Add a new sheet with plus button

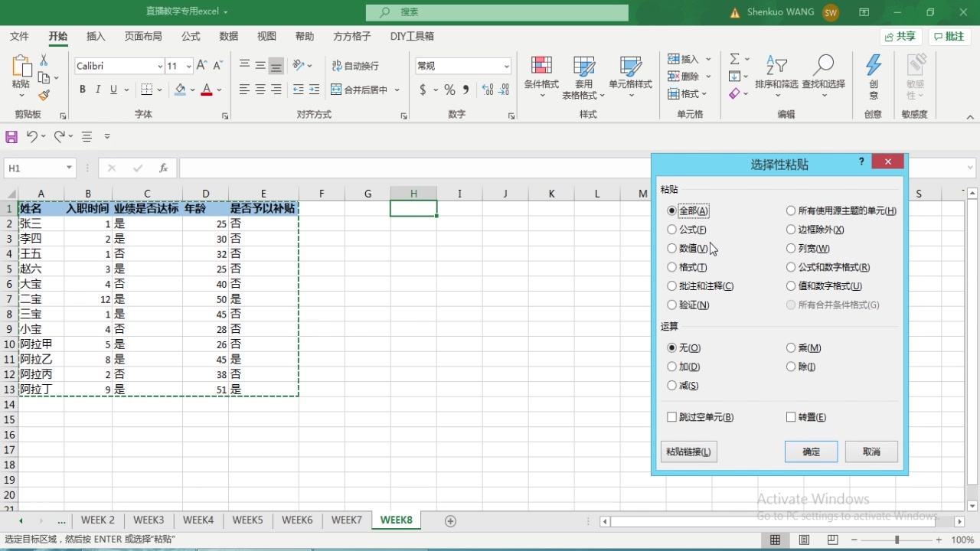tap(450, 520)
